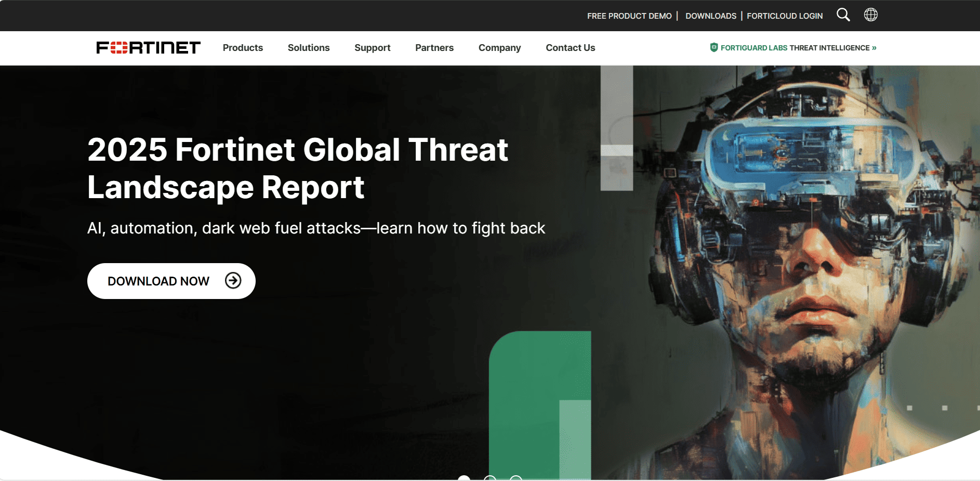Screen dimensions: 980x481
Task: Go to FortiCloud Login
Action: pyautogui.click(x=785, y=16)
